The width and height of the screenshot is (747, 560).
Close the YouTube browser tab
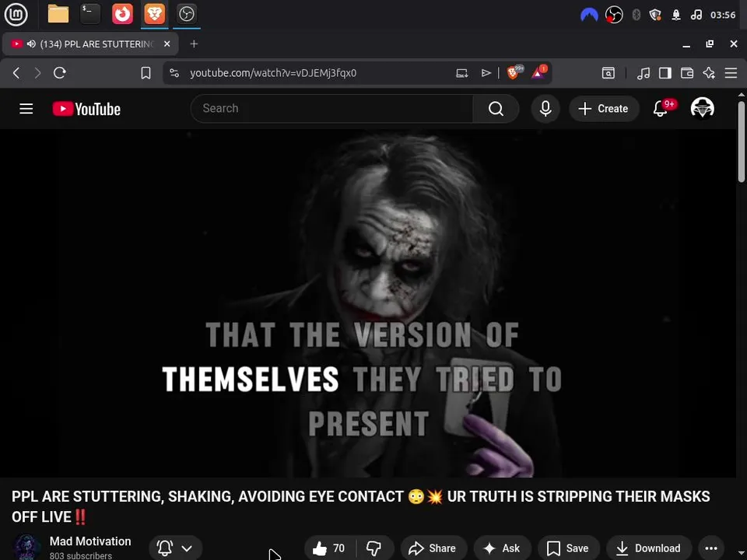pos(167,44)
